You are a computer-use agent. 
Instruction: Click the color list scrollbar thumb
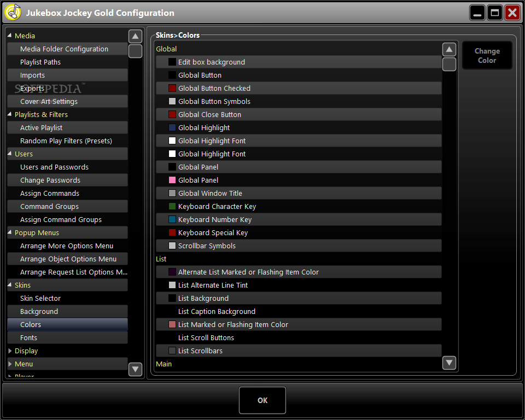(449, 65)
